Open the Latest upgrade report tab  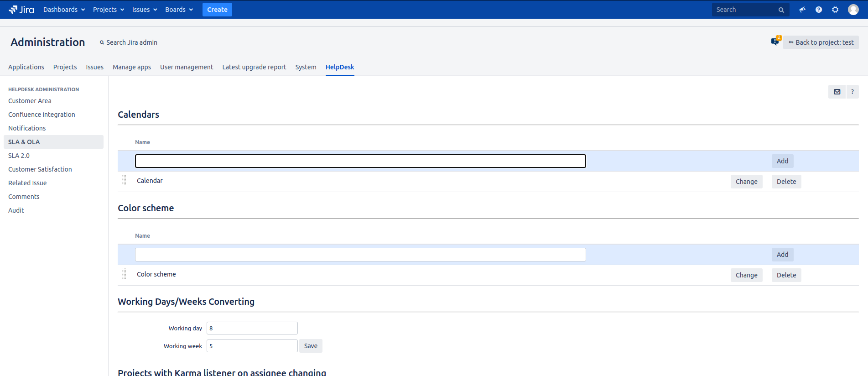click(x=254, y=67)
